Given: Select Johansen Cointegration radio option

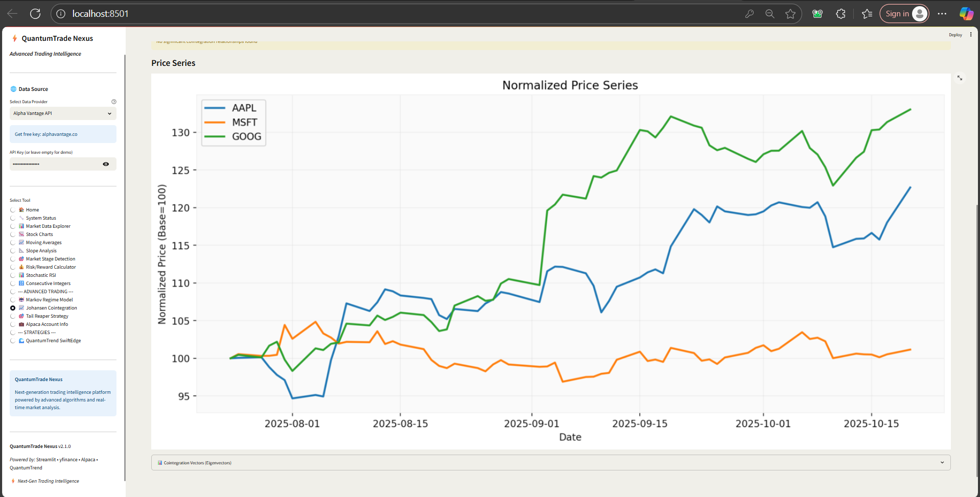Looking at the screenshot, I should [13, 308].
